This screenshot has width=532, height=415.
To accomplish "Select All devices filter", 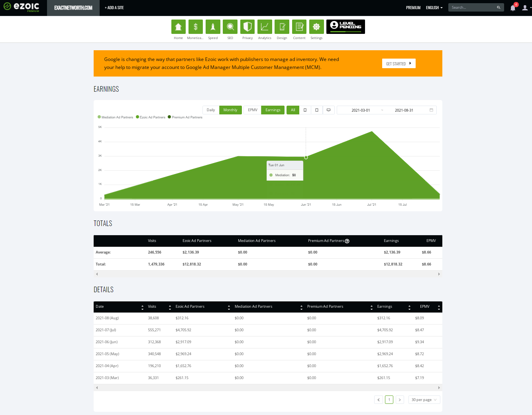I will click(x=293, y=110).
